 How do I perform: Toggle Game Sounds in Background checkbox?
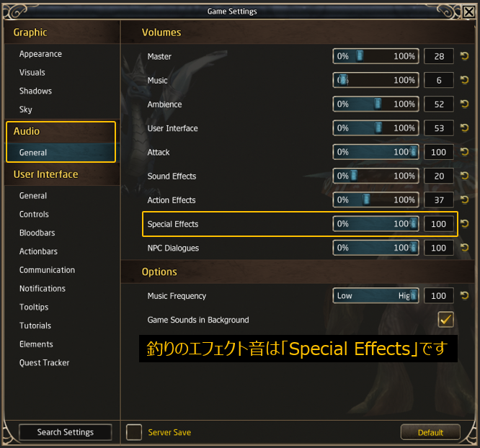[445, 320]
